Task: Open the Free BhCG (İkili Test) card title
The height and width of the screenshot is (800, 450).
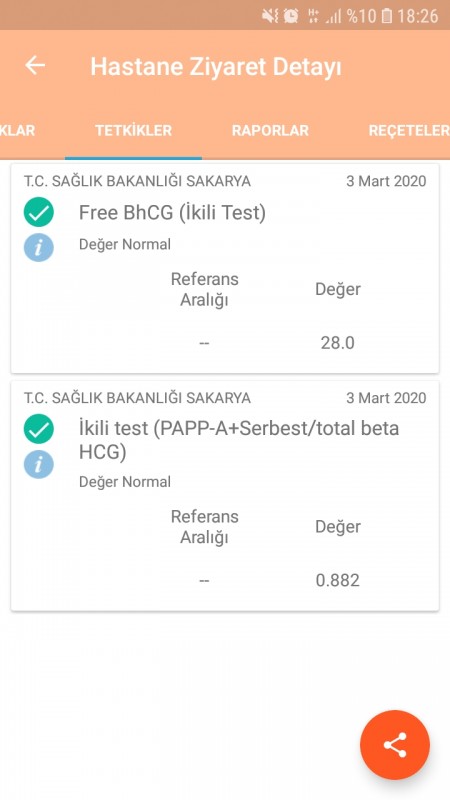Action: pos(172,213)
